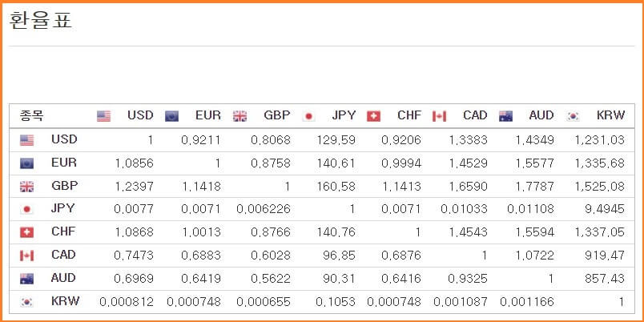Image resolution: width=644 pixels, height=322 pixels.
Task: Click the Korea flag icon in the KRW row
Action: click(26, 302)
